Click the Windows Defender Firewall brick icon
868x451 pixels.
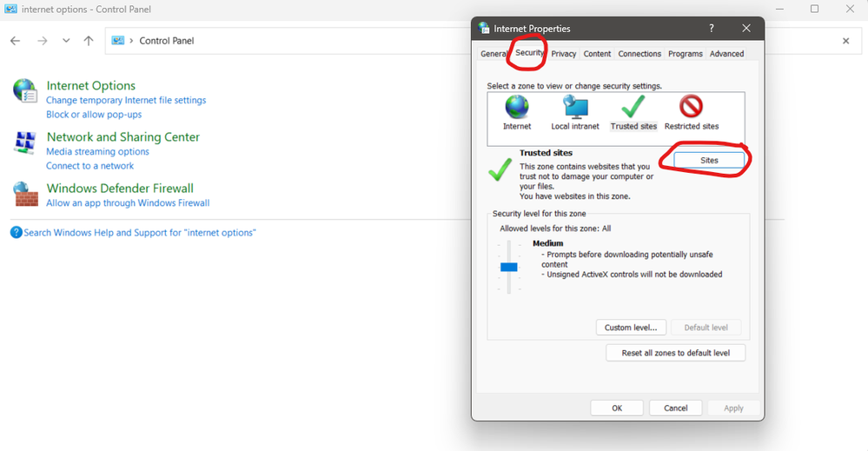pos(25,195)
